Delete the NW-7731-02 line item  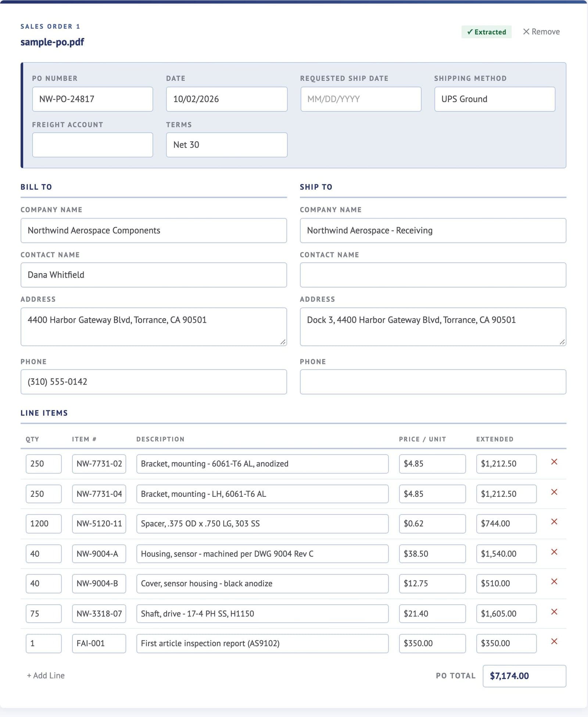554,462
